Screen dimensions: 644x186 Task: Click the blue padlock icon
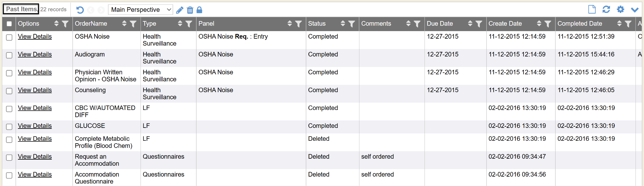(x=199, y=10)
